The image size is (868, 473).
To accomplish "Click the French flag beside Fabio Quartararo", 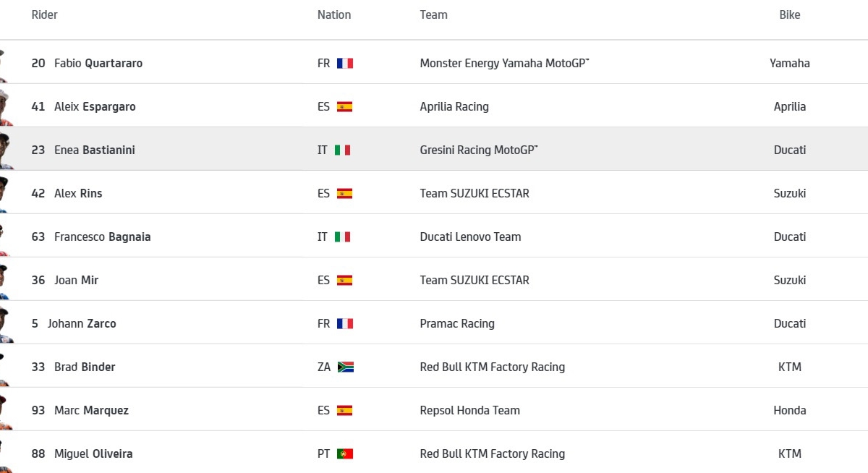I will 345,64.
